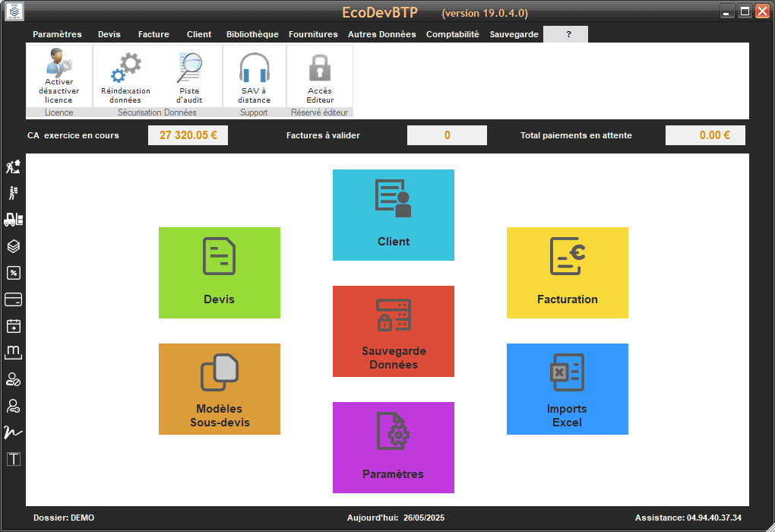Select the signature scribble sidebar icon
The height and width of the screenshot is (532, 775).
pos(14,432)
